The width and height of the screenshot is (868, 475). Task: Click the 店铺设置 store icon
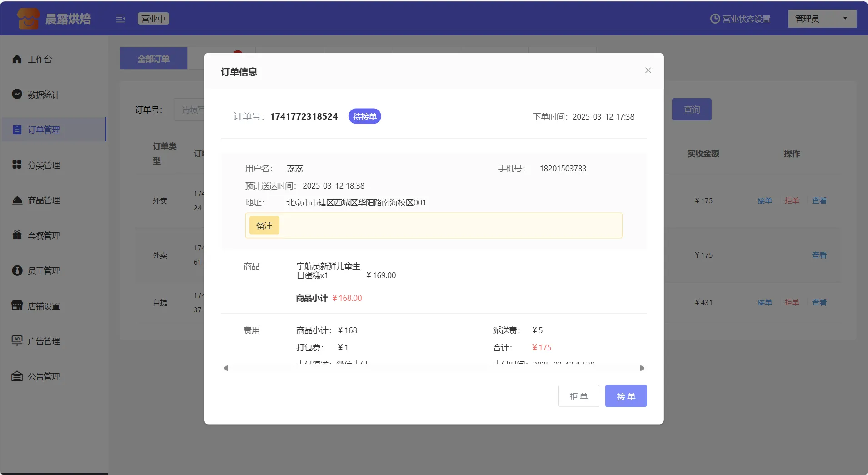[17, 305]
